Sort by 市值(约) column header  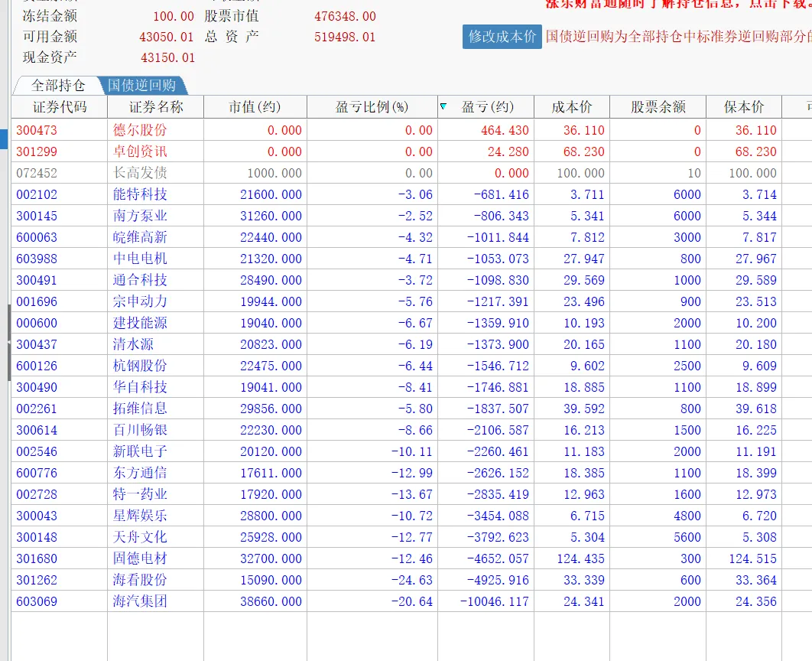(255, 106)
